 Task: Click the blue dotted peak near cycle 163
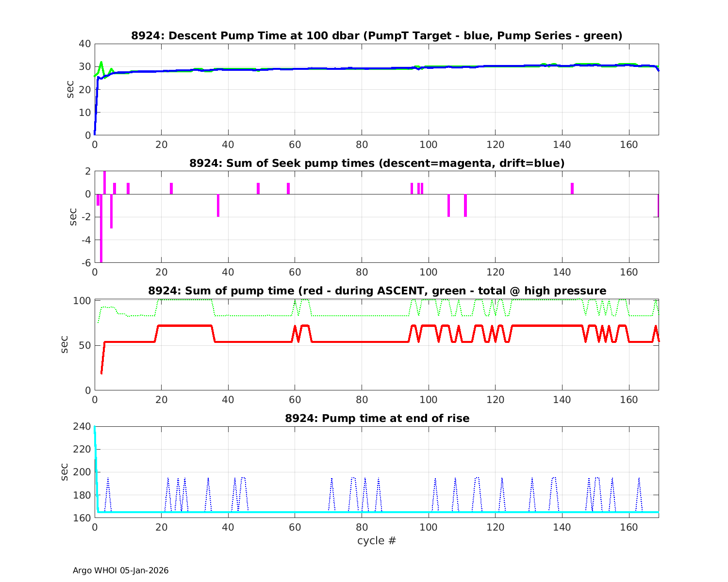[639, 479]
